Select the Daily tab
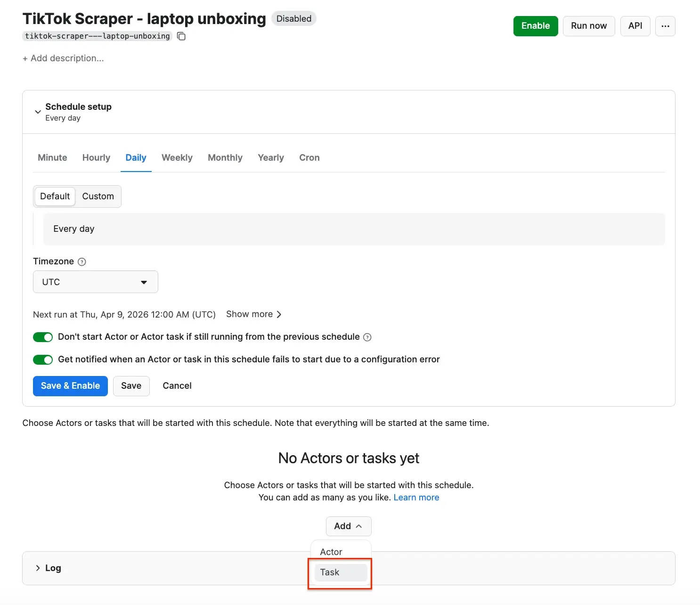 (136, 158)
